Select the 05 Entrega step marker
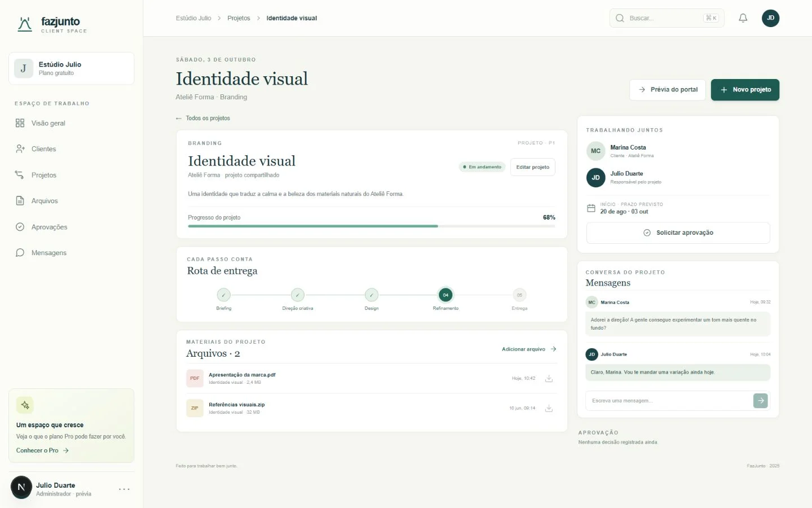The image size is (812, 508). point(519,295)
